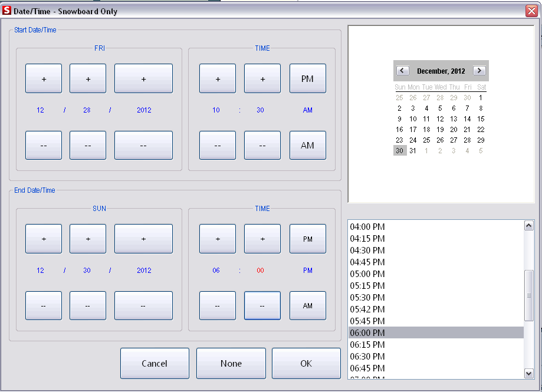Increment the end hour value
542x392 pixels.
[218, 238]
